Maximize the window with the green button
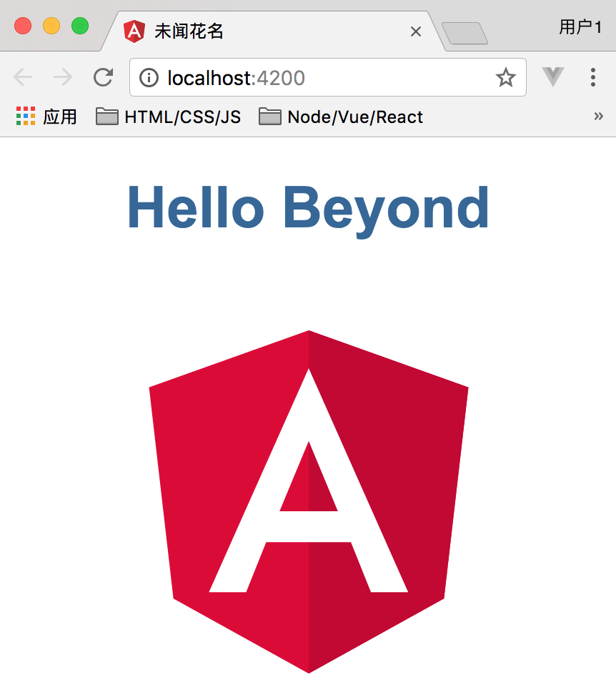This screenshot has width=616, height=685. click(80, 26)
